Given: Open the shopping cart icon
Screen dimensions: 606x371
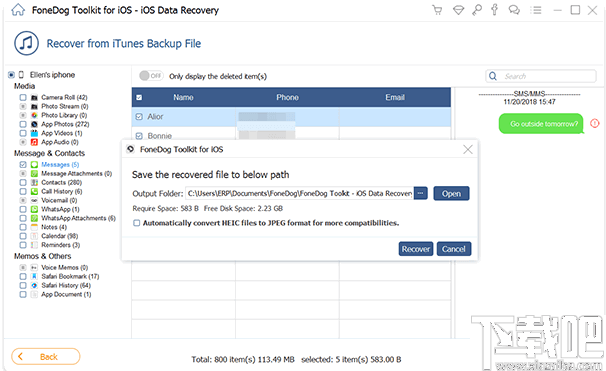Looking at the screenshot, I should point(437,10).
